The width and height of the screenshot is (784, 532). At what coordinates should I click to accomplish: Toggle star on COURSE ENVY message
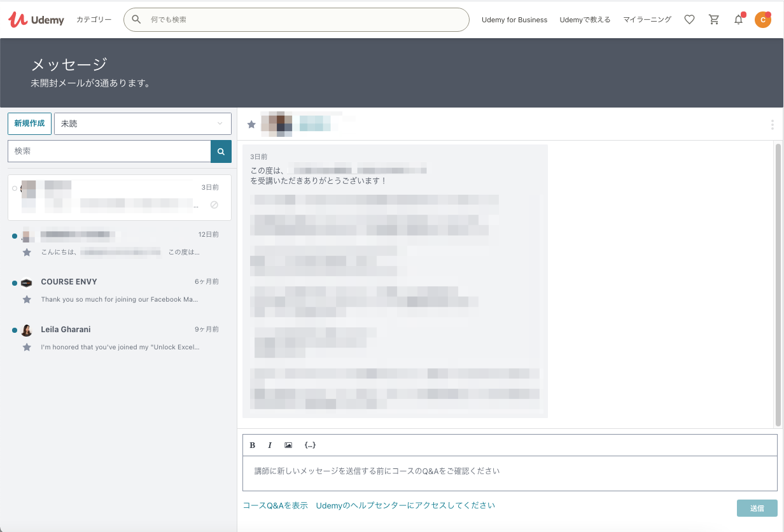click(27, 299)
